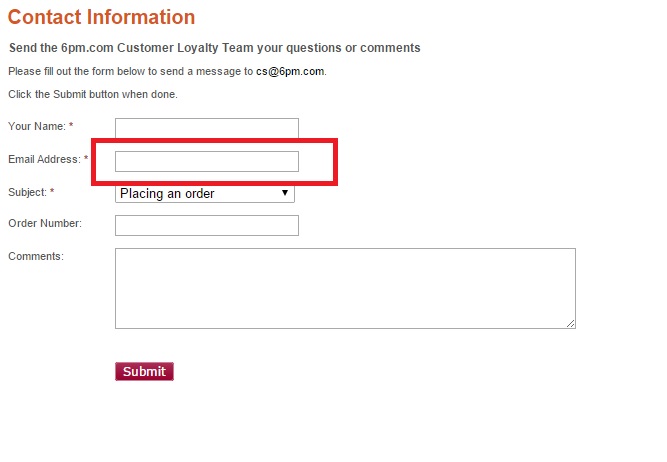Click the Email Address label
Screen dimensions: 667x462
coord(43,159)
